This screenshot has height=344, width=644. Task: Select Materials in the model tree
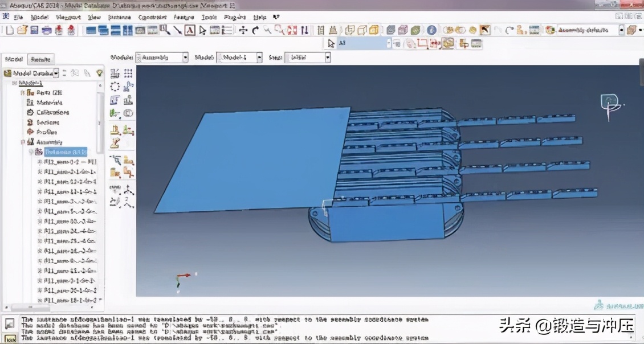coord(49,103)
